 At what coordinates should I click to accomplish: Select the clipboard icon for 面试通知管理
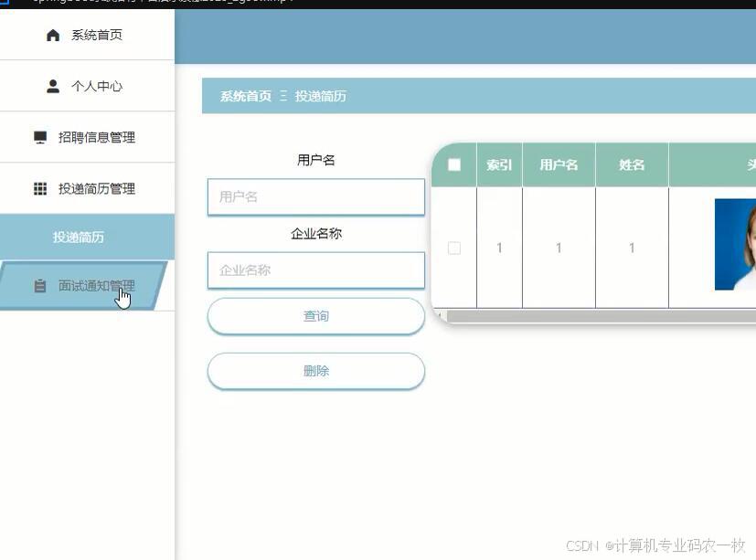point(39,285)
